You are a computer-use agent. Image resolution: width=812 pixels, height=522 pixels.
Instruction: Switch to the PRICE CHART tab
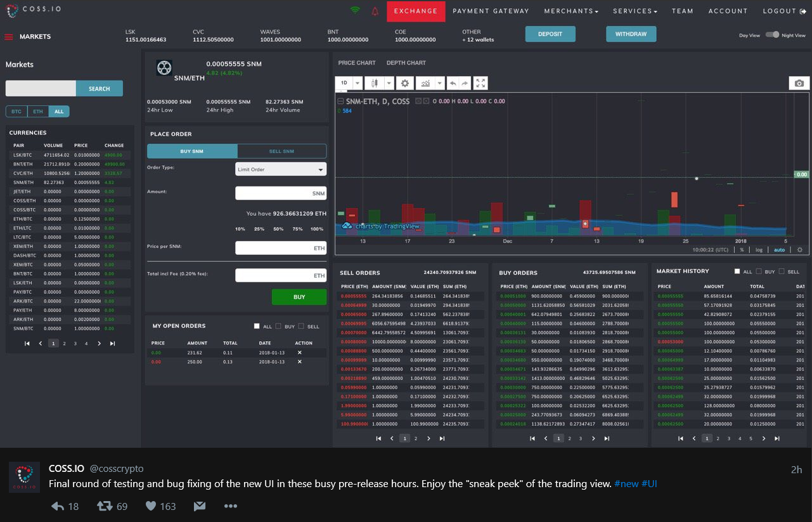(357, 63)
